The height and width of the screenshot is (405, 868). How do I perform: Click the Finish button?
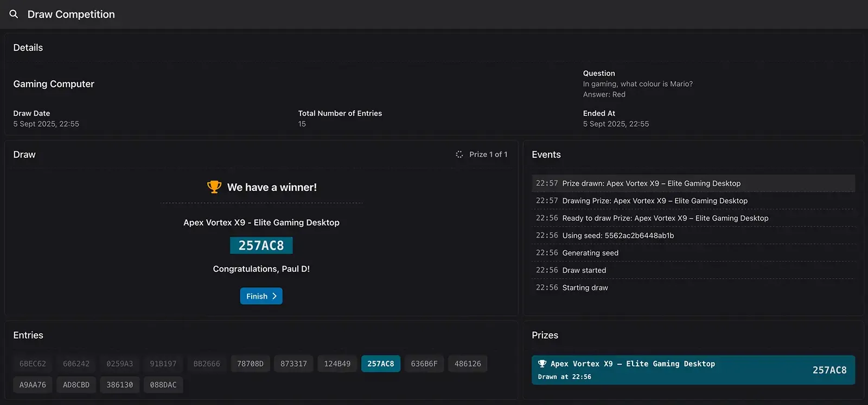pos(261,296)
